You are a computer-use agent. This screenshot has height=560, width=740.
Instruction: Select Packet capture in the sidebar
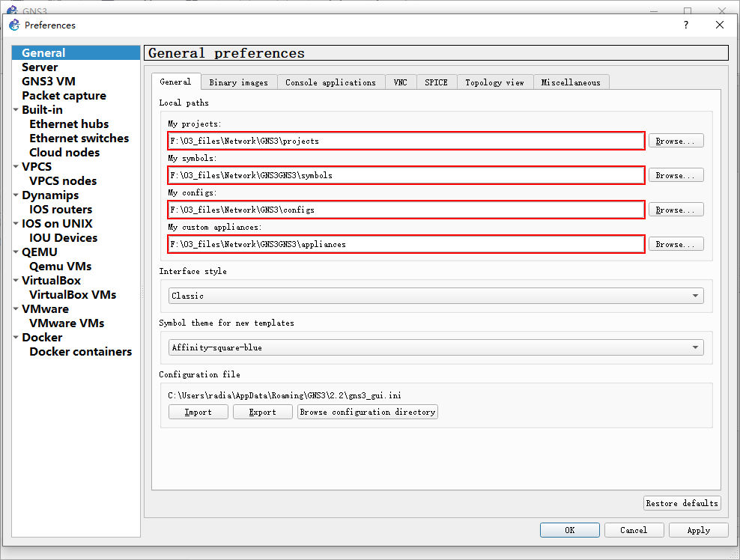[x=64, y=95]
